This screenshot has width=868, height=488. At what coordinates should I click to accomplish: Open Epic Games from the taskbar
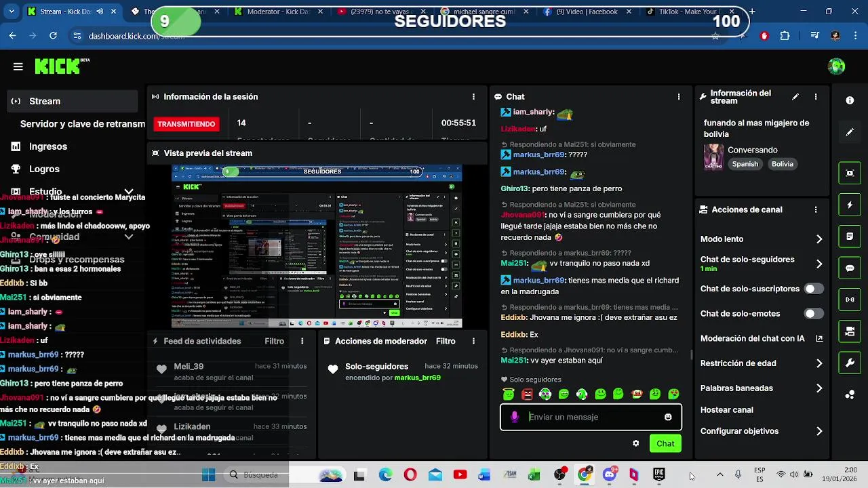[658, 474]
